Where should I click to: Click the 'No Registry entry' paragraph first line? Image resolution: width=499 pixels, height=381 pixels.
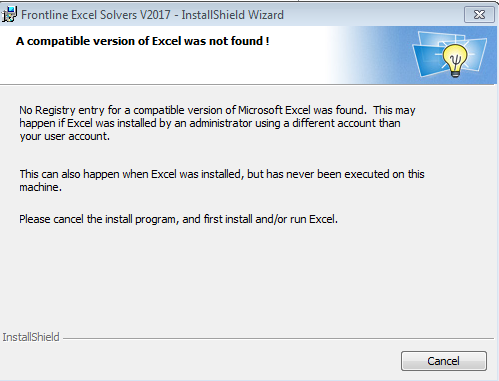(x=217, y=110)
